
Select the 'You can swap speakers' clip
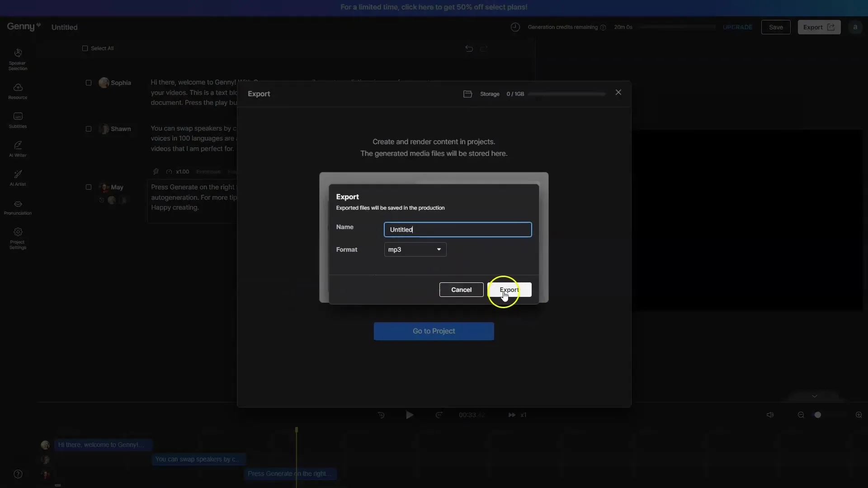pyautogui.click(x=198, y=459)
